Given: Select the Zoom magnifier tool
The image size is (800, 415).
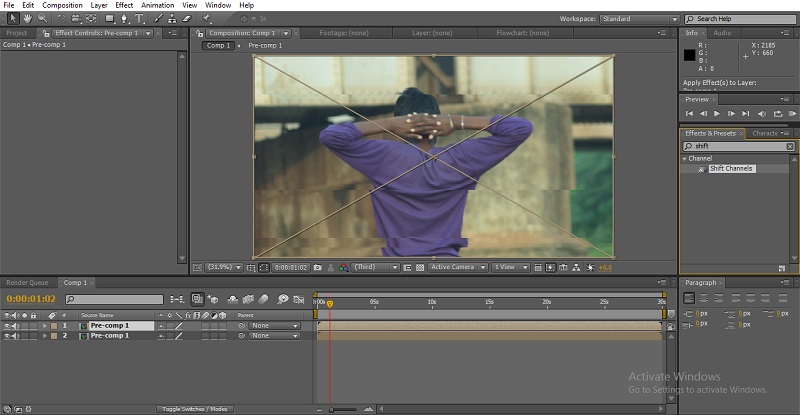Looking at the screenshot, I should coord(40,19).
